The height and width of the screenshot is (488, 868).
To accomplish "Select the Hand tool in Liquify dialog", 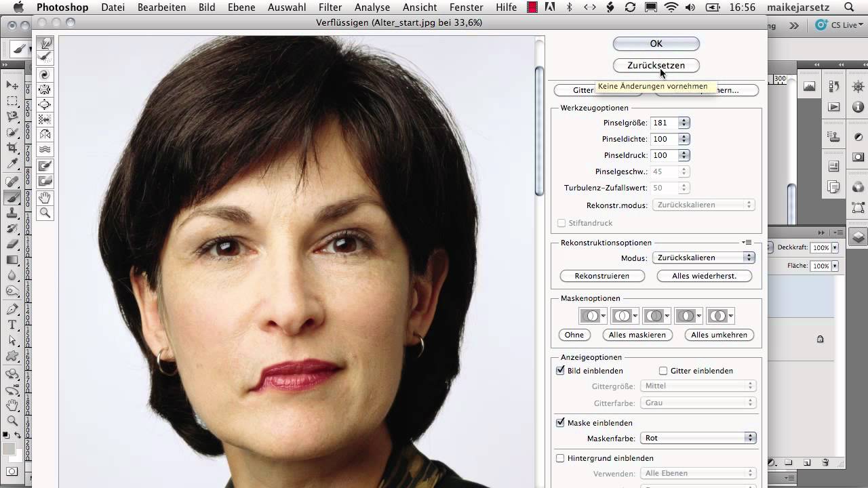I will point(45,198).
